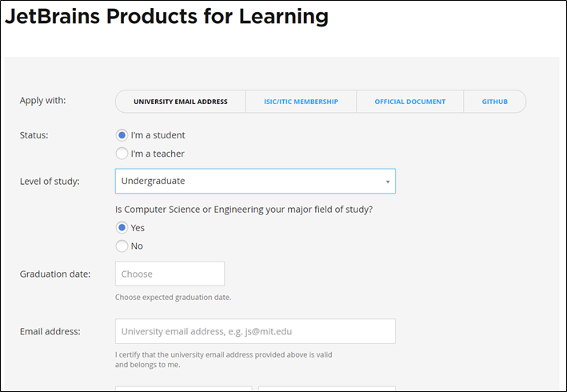Click the "Apply with:" label
The height and width of the screenshot is (392, 567).
[43, 101]
